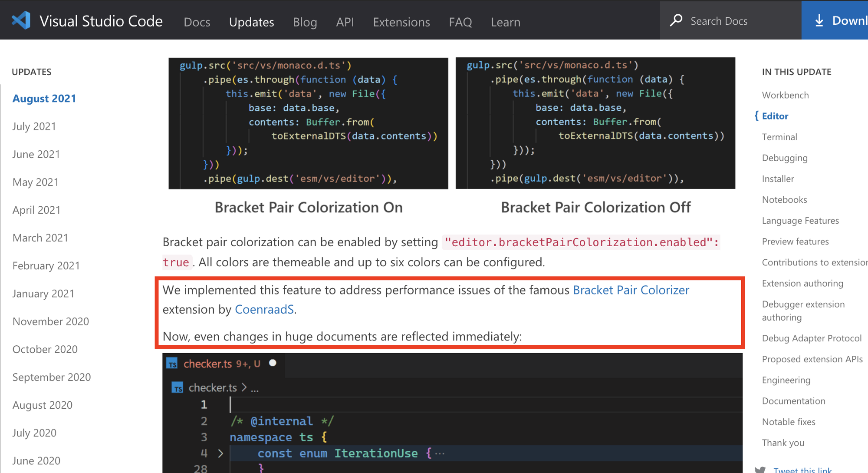This screenshot has height=473, width=868.
Task: Click the TS file icon on the checker.ts tab
Action: [x=173, y=364]
